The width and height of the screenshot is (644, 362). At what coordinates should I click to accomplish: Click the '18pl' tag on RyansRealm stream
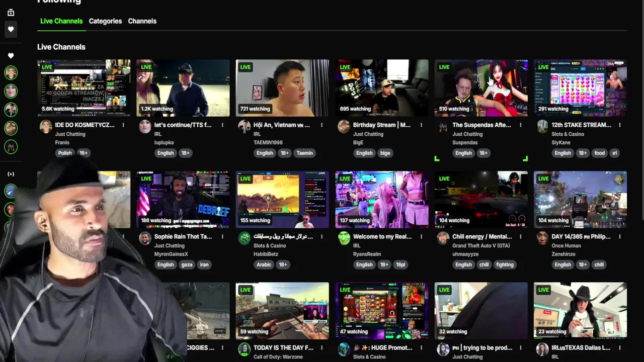(400, 264)
